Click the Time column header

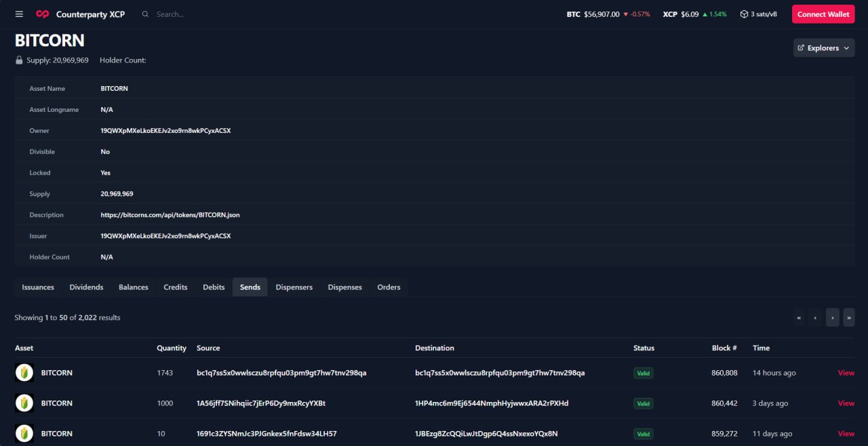coord(761,348)
